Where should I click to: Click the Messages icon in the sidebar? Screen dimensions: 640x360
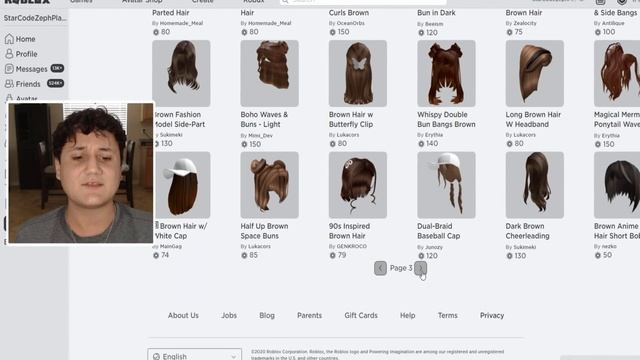click(9, 69)
